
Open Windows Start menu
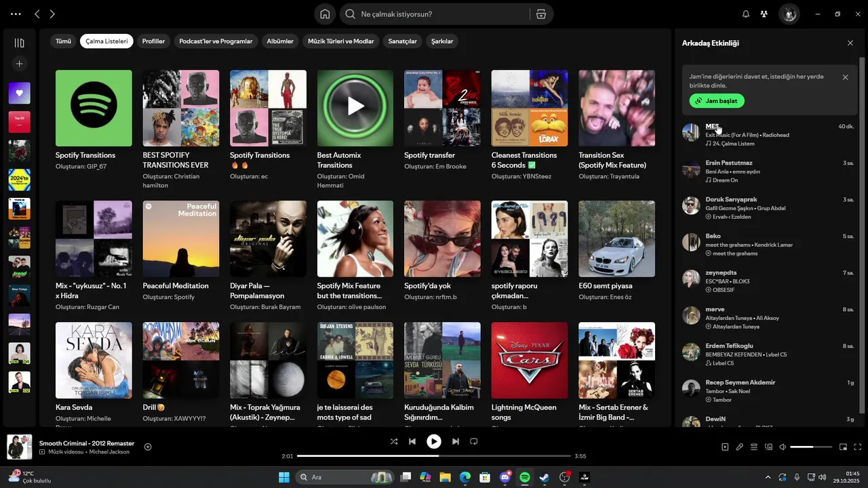[283, 477]
